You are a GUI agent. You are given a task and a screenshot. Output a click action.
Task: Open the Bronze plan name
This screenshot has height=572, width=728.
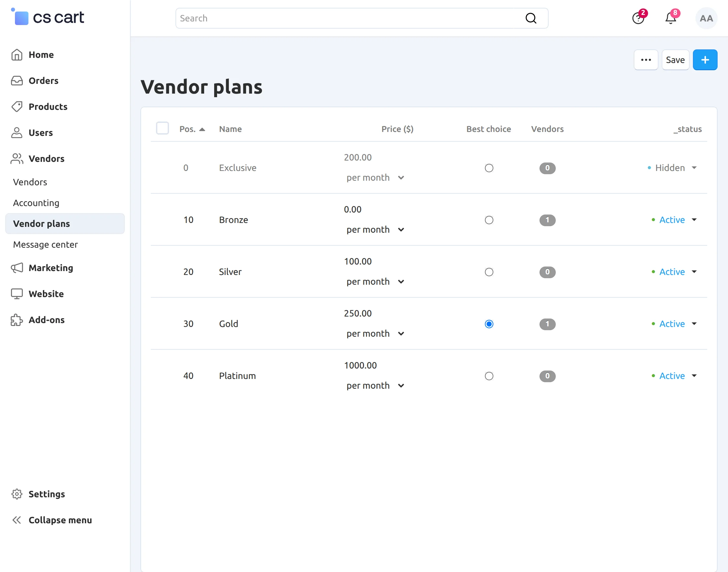click(x=233, y=220)
